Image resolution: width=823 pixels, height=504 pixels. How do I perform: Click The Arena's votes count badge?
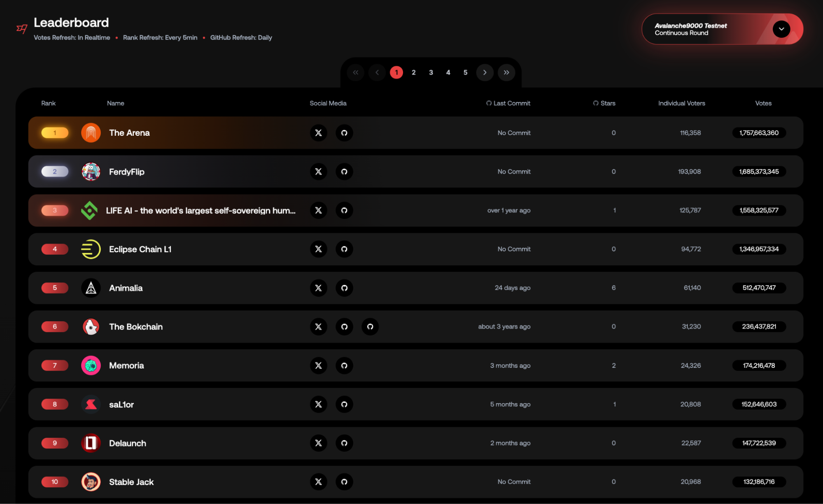click(x=759, y=133)
